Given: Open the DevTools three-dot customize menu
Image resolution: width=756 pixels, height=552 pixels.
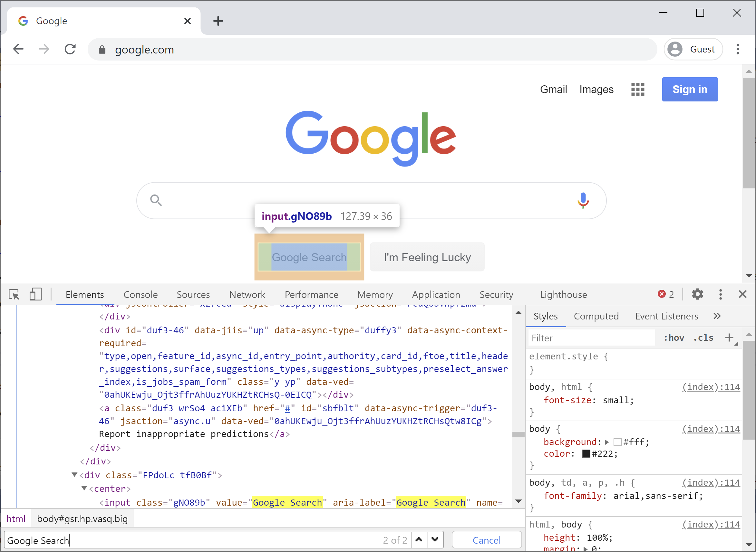Looking at the screenshot, I should (720, 294).
